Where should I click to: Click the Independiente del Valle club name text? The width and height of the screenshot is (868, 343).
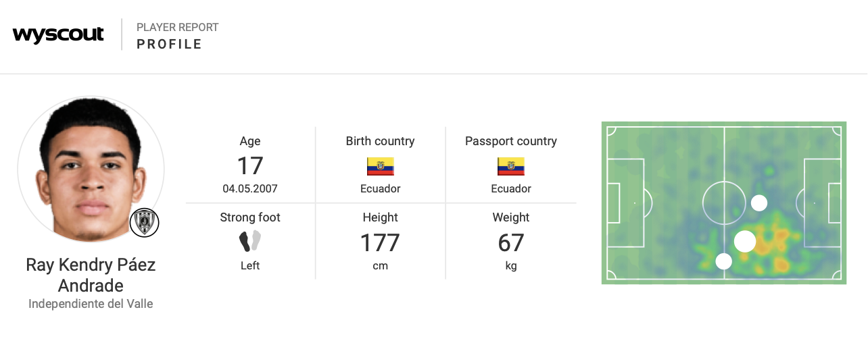click(91, 304)
